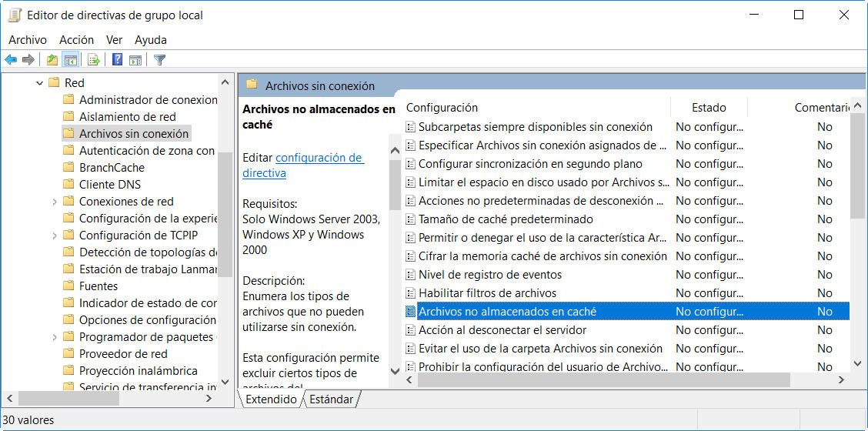Collapse the Red tree node
The width and height of the screenshot is (868, 431).
(39, 83)
